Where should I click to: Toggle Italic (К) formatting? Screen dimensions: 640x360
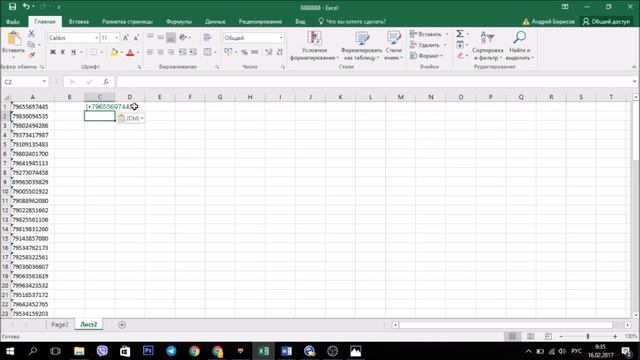click(x=63, y=52)
